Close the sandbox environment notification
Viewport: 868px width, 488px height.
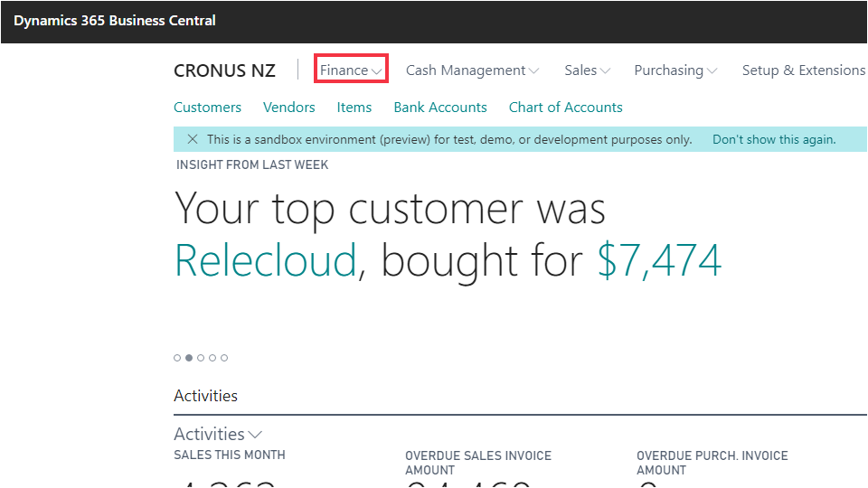click(x=192, y=139)
